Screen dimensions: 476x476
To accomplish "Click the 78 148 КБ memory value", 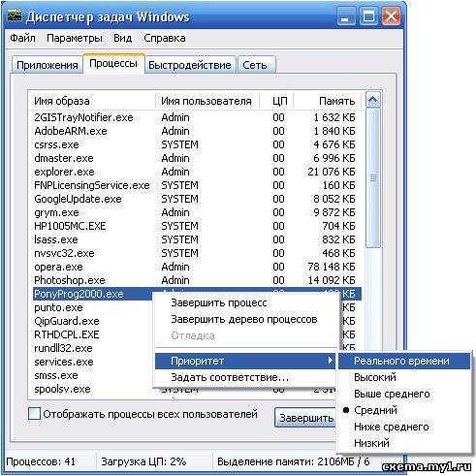I will (332, 267).
